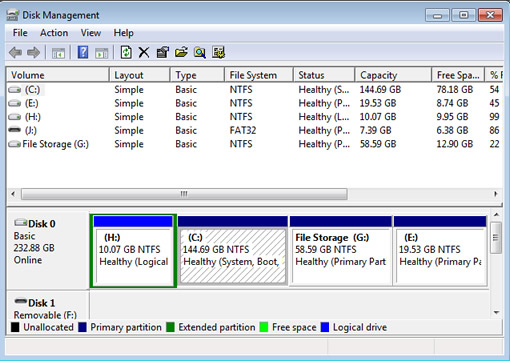Click the down arrow of disk pane scrollbar
This screenshot has width=510, height=361.
tap(496, 312)
